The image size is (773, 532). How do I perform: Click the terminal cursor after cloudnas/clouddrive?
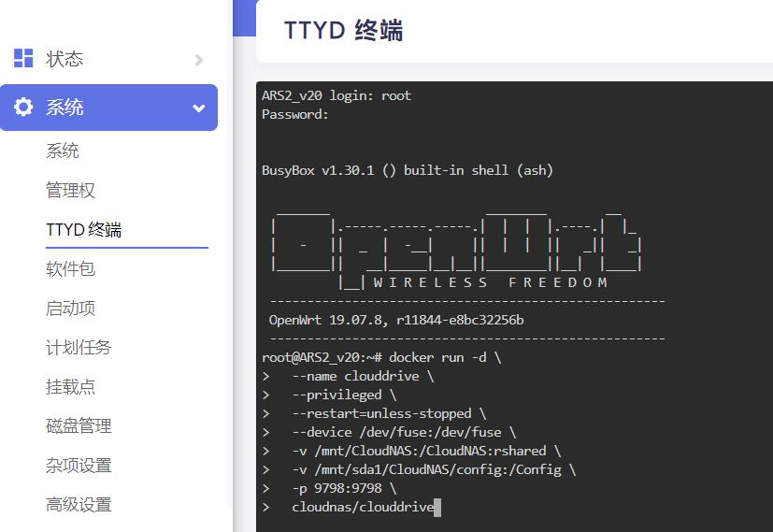437,508
